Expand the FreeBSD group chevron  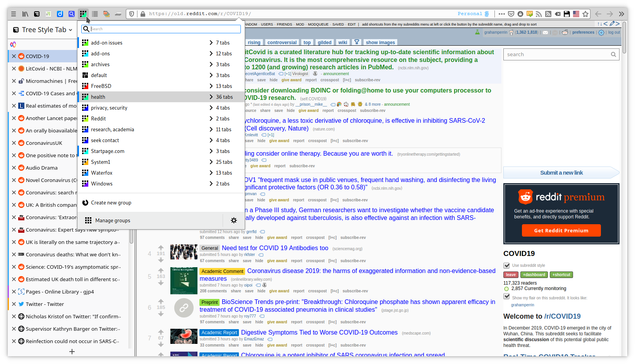click(211, 86)
